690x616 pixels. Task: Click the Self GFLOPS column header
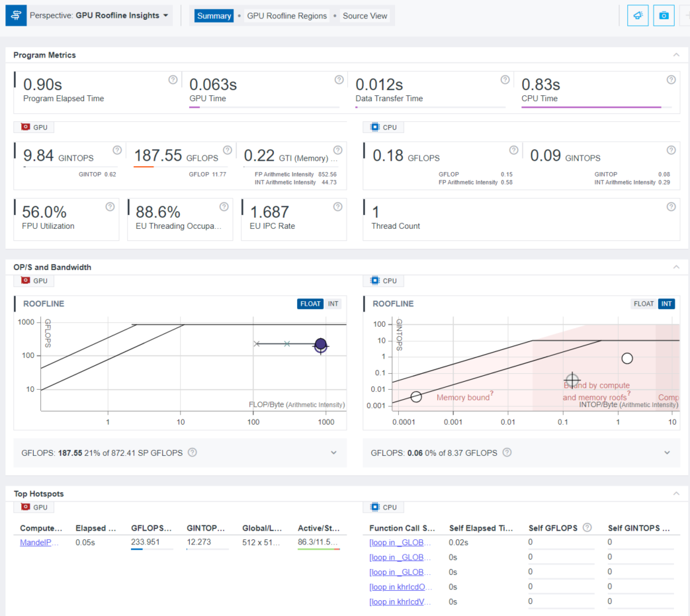[553, 528]
